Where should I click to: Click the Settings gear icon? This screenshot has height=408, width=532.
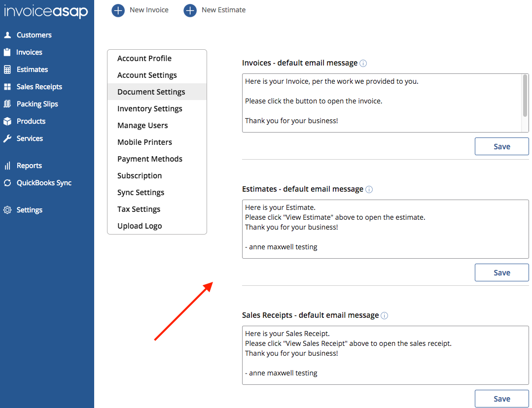click(x=7, y=210)
